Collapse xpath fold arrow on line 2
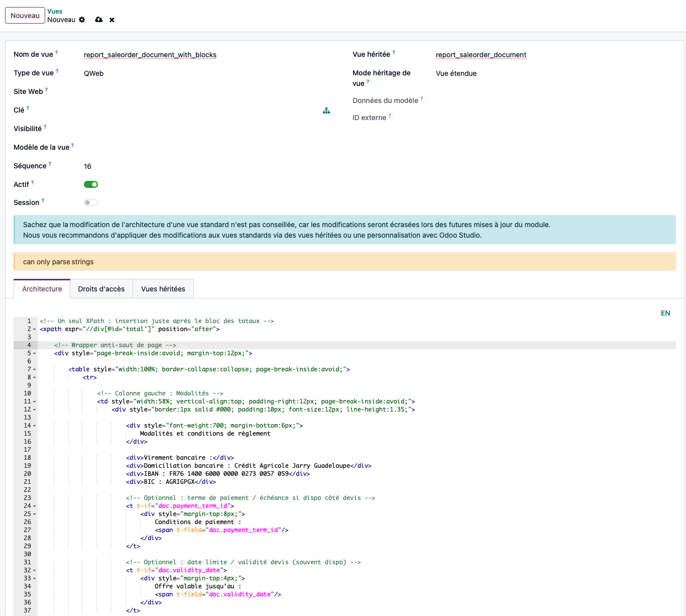Viewport: 686px width, 616px height. [x=35, y=330]
